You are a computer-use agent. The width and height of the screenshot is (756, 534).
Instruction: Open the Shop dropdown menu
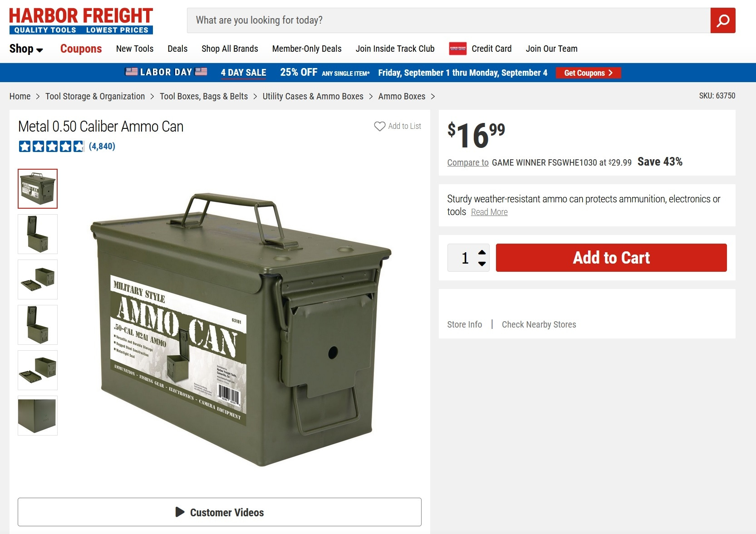point(26,49)
